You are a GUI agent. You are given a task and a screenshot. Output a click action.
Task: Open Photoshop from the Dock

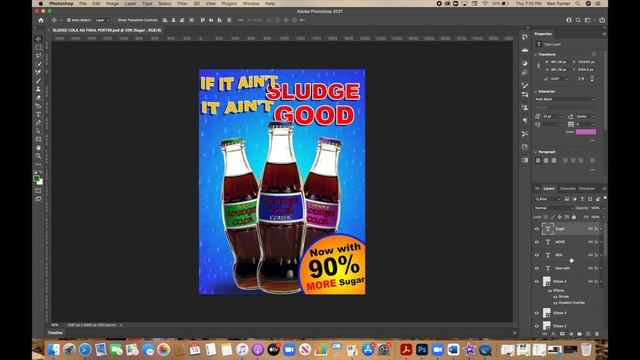(422, 349)
